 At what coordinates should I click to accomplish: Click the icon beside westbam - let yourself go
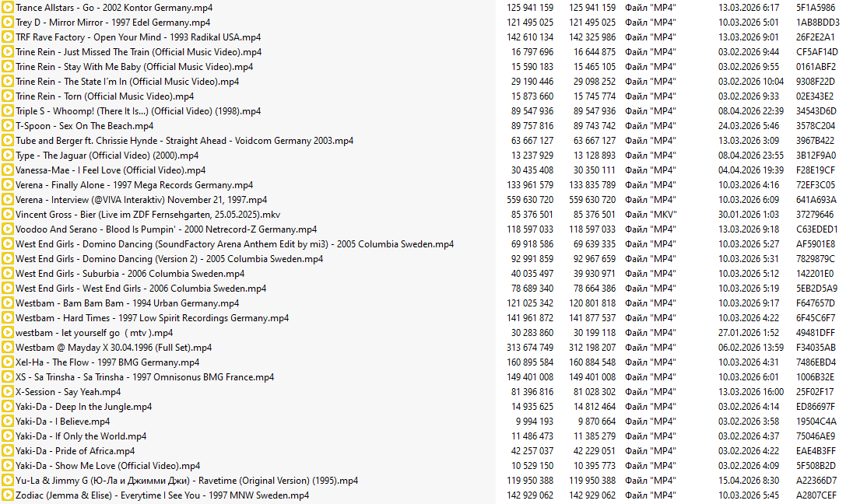(8, 332)
